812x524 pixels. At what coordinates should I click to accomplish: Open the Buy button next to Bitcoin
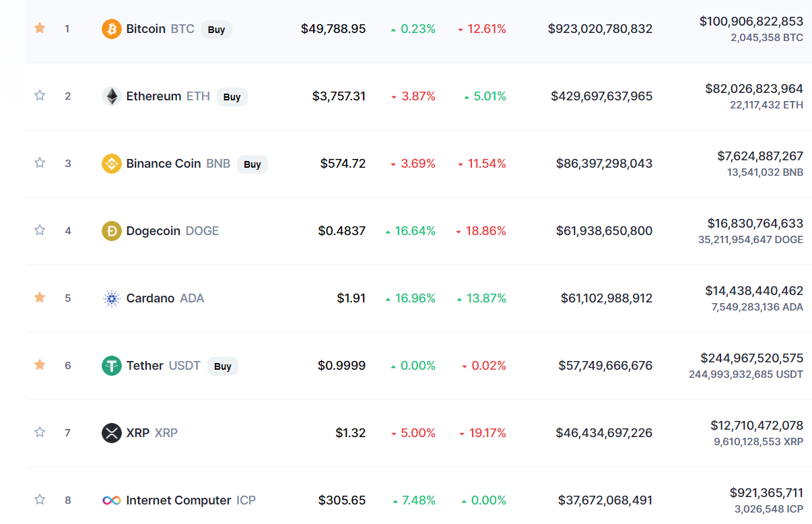217,30
